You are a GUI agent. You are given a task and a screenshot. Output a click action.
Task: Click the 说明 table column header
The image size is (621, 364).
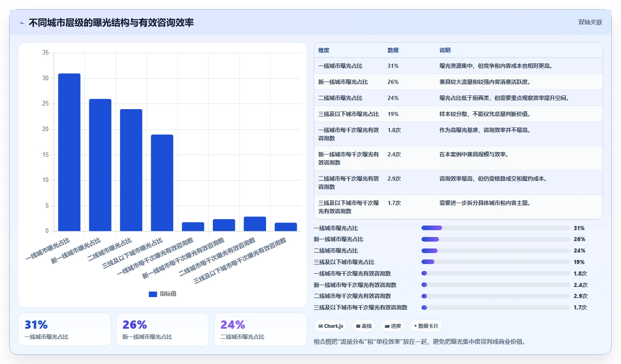coord(445,50)
